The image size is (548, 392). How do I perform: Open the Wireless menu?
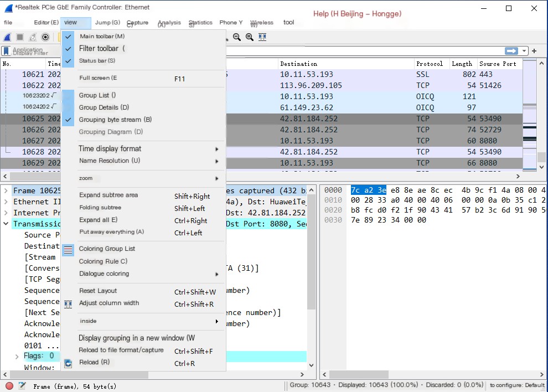pyautogui.click(x=262, y=23)
